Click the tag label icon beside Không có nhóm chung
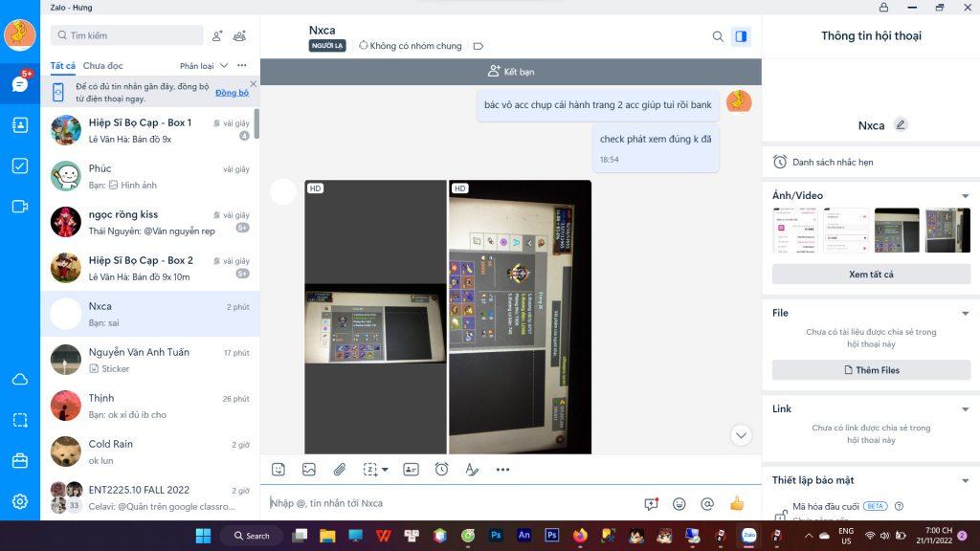Screen dimensions: 980x551 (479, 46)
